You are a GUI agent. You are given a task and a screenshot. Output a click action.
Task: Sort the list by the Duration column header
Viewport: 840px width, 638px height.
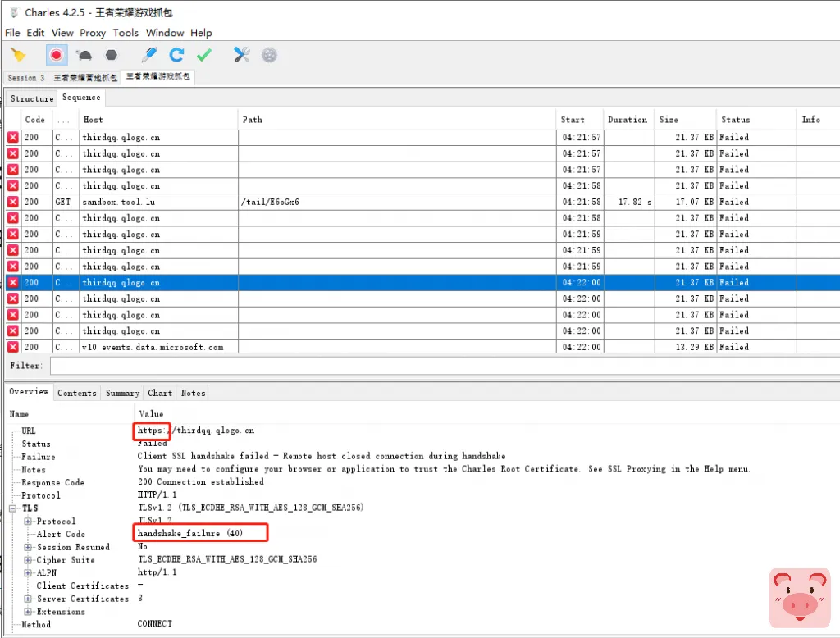628,120
